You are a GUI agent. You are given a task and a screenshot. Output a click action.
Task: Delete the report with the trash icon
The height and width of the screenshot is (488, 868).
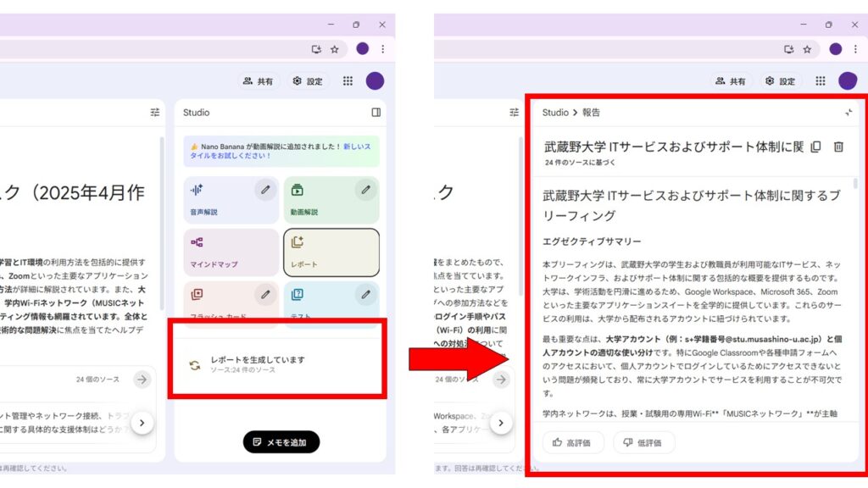pos(838,147)
